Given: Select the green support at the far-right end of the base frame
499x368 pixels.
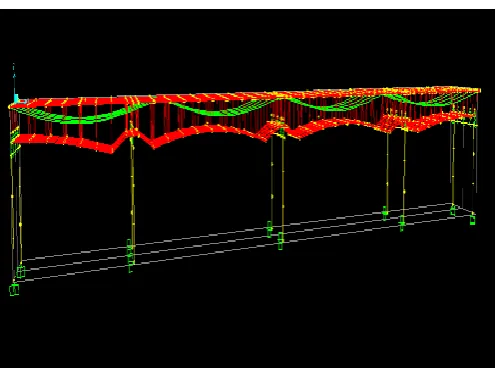Looking at the screenshot, I should click(472, 220).
